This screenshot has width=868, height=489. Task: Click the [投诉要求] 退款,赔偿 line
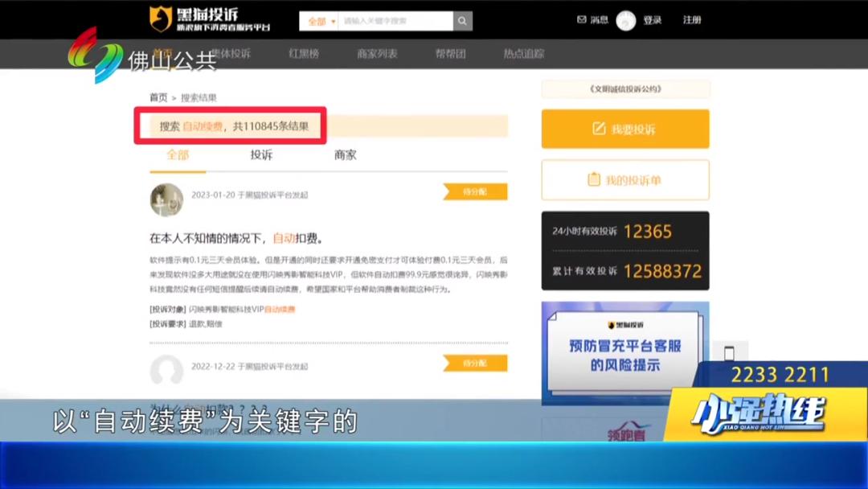[x=186, y=324]
